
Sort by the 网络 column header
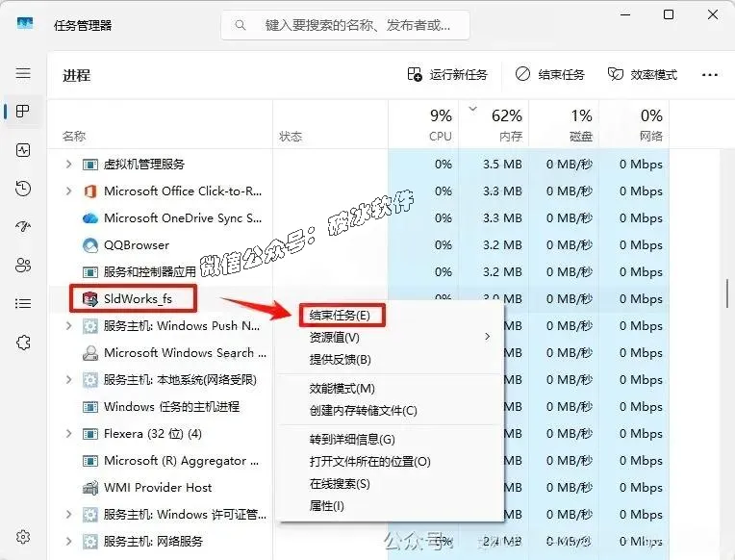coord(651,137)
